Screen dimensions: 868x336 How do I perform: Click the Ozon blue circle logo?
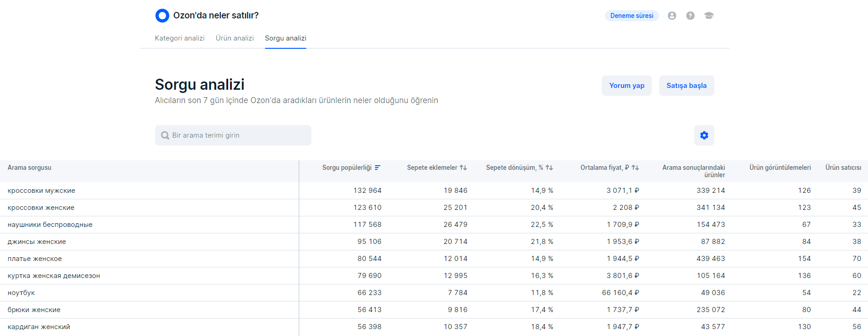(x=162, y=16)
